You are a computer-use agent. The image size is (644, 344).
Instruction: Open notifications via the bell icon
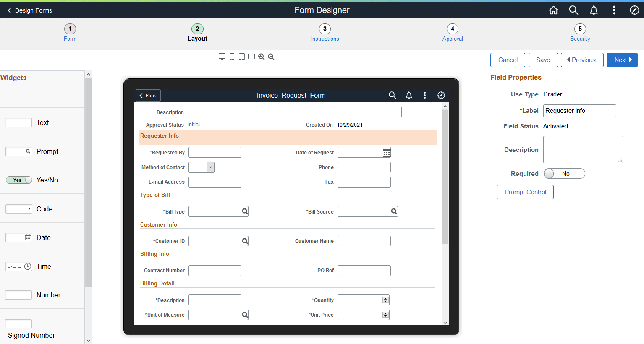594,10
